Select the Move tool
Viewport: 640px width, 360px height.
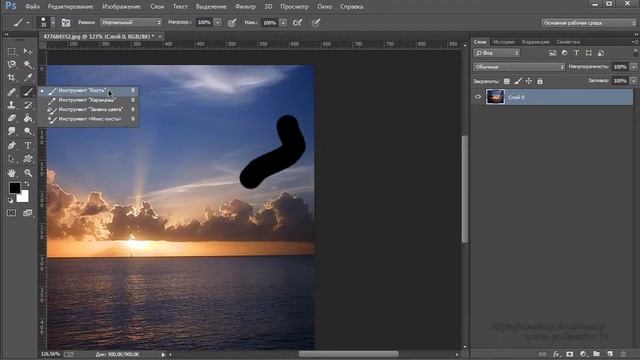tap(28, 51)
